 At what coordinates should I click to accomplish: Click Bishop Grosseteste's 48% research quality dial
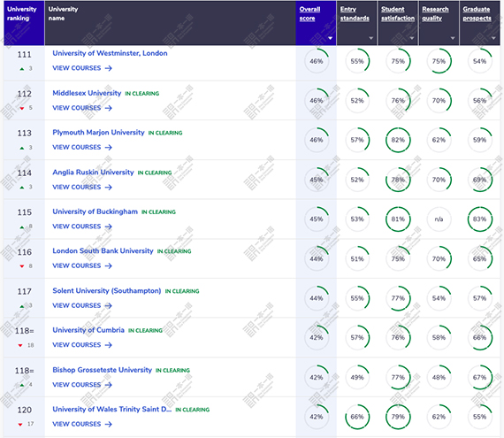coord(439,377)
